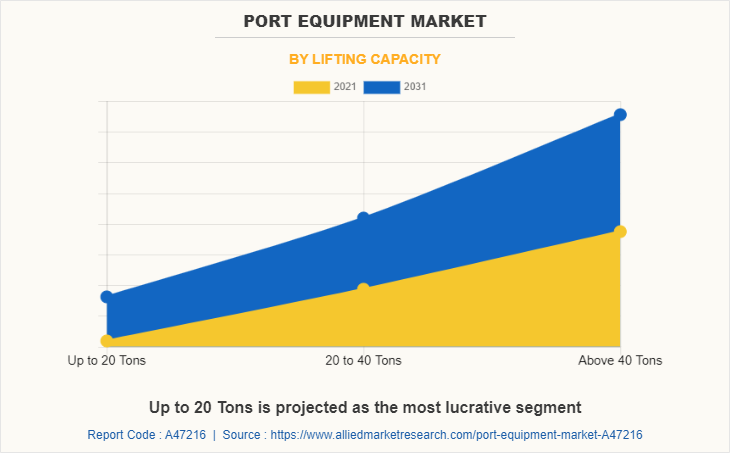The height and width of the screenshot is (453, 730).
Task: Select the 2021 data point for Above 40 Tons
Action: [x=620, y=231]
